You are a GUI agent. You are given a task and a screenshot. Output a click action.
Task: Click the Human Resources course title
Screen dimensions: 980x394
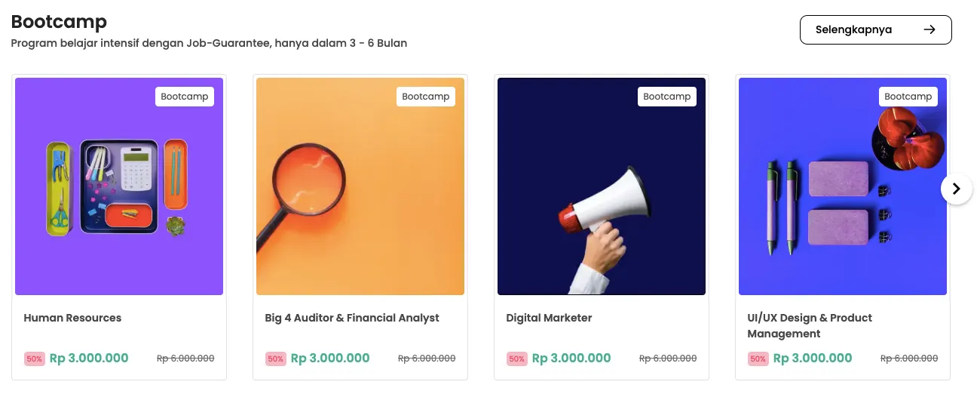pos(72,318)
